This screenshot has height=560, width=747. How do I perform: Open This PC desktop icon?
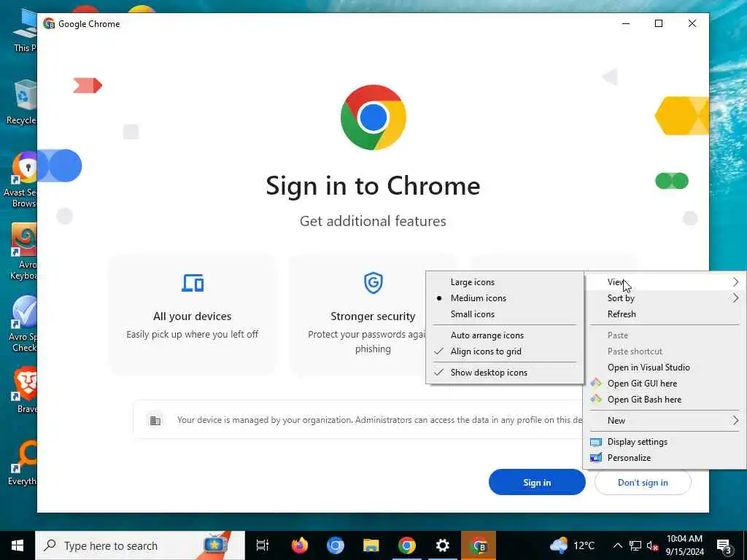click(24, 30)
